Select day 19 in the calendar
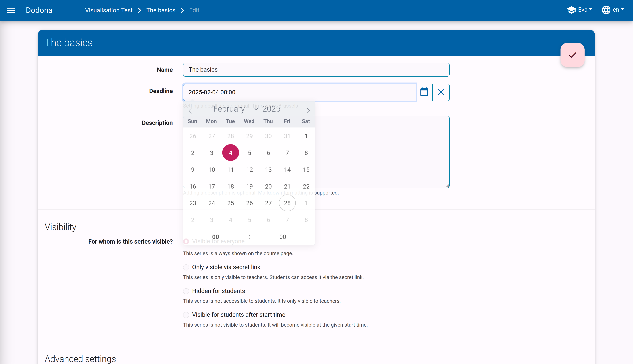The width and height of the screenshot is (633, 364). (x=249, y=186)
